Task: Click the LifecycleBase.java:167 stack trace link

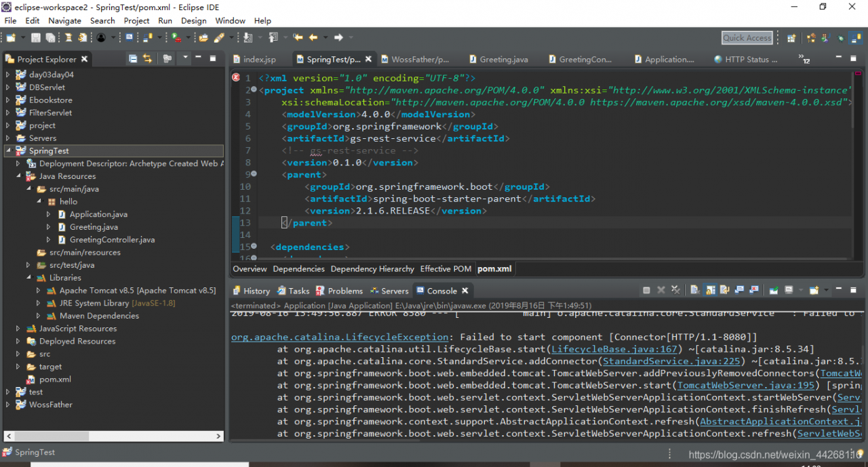Action: (614, 349)
